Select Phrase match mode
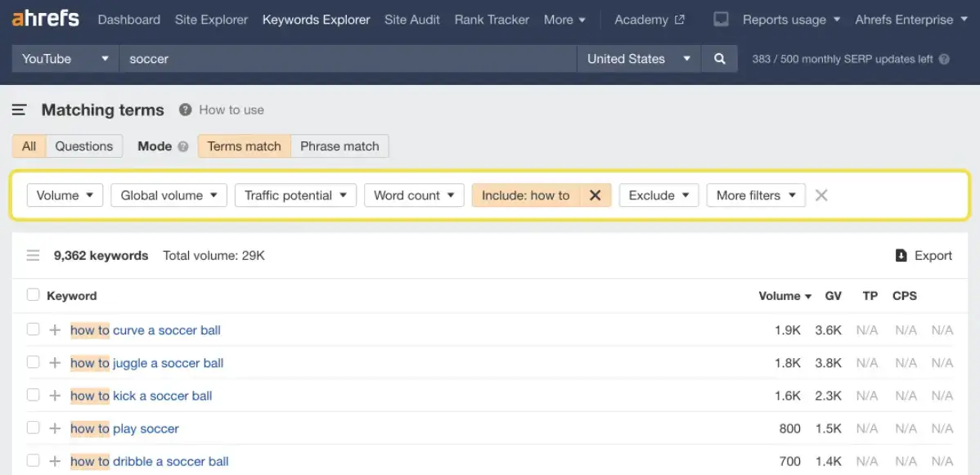This screenshot has width=980, height=475. pos(339,146)
